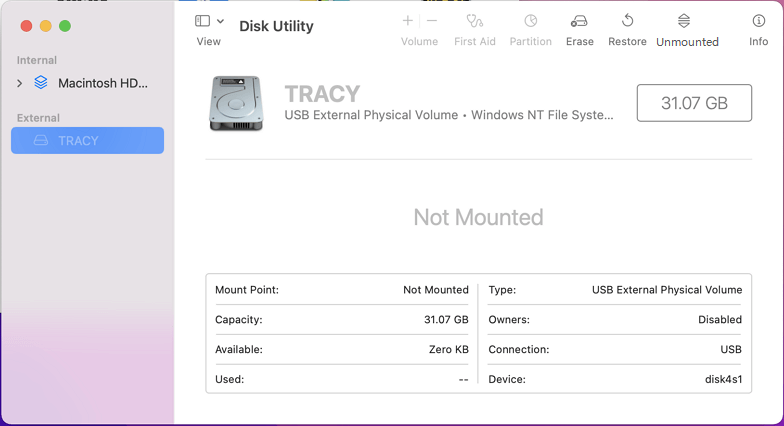Select Macintosh HD in the sidebar
Screen dimensions: 784x426
coord(101,83)
